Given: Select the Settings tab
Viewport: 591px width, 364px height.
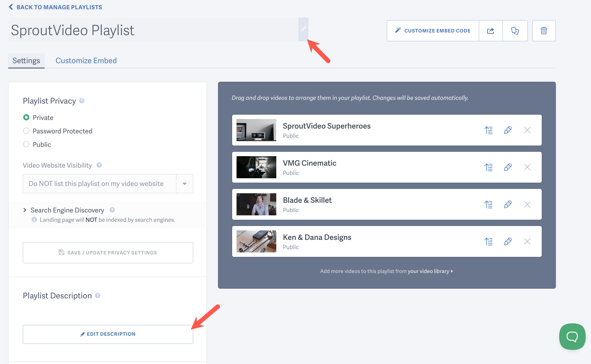Looking at the screenshot, I should [x=26, y=61].
